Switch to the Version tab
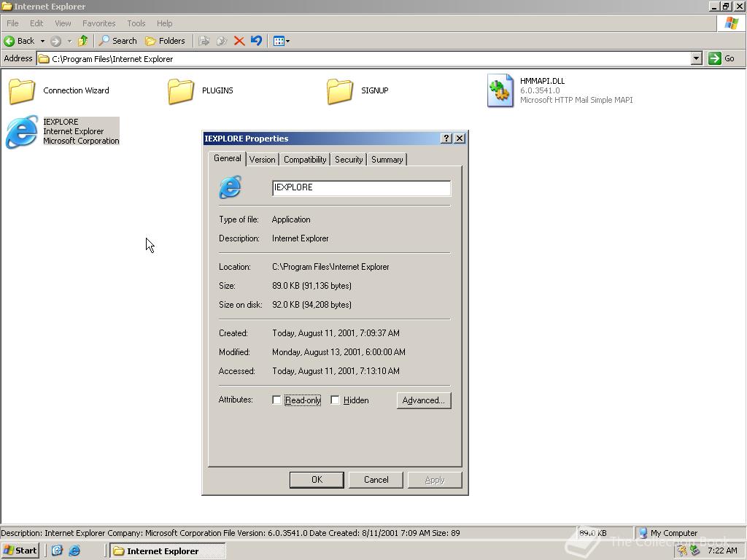The height and width of the screenshot is (560, 747). [x=262, y=160]
